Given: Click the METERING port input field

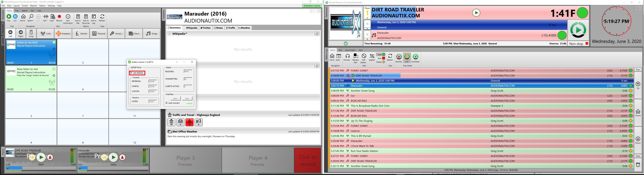Looking at the screenshot, I should (153, 82).
